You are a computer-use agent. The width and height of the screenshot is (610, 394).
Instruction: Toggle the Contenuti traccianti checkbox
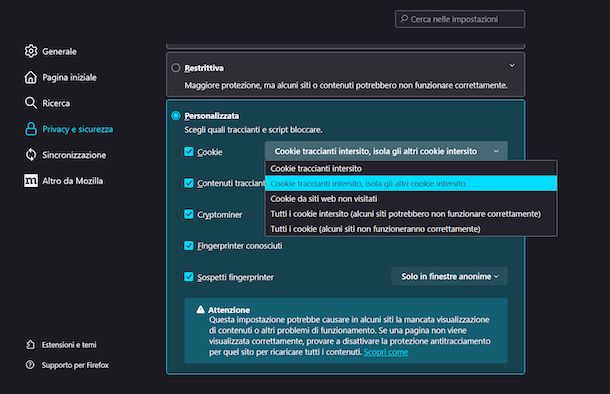[x=189, y=183]
